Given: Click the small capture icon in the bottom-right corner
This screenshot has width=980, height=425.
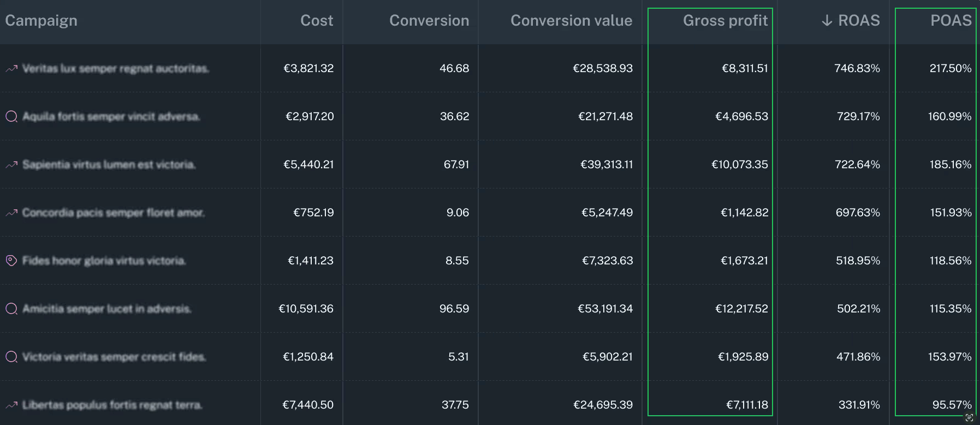Looking at the screenshot, I should point(970,418).
